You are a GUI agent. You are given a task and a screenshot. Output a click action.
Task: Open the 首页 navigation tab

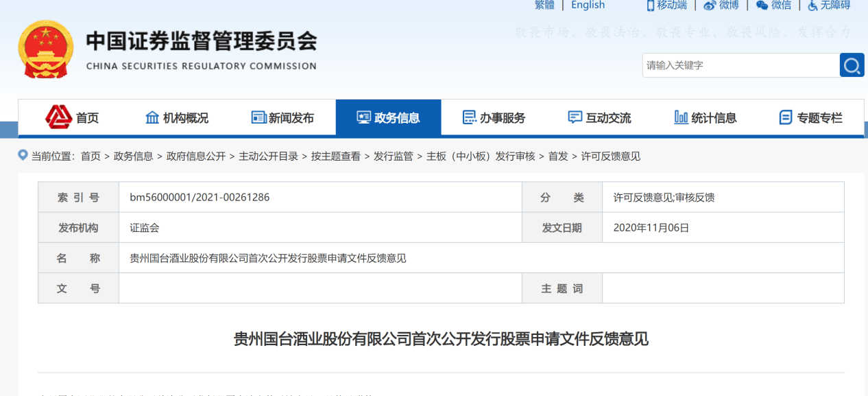pos(71,117)
